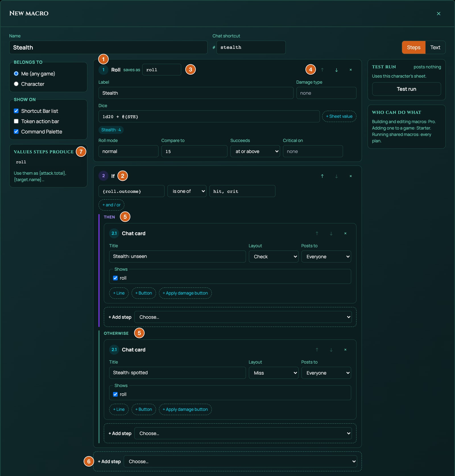Viewport: 455px width, 476px height.
Task: Click the Test run button
Action: [406, 89]
